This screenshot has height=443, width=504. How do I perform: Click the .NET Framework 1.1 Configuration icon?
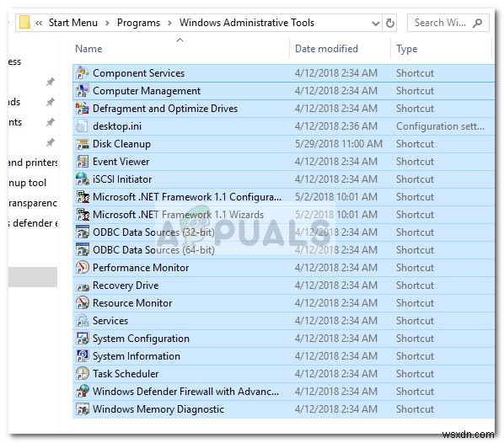pyautogui.click(x=83, y=196)
